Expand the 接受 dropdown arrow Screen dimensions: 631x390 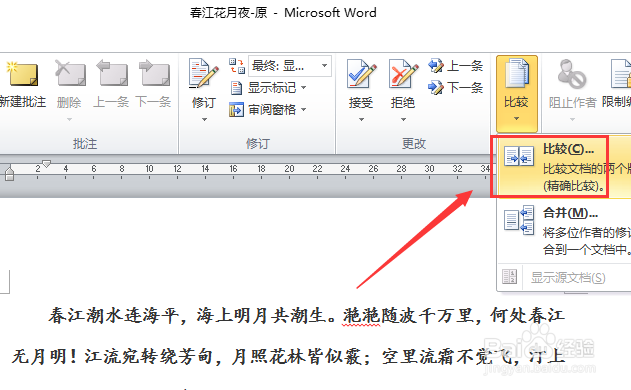(x=361, y=120)
